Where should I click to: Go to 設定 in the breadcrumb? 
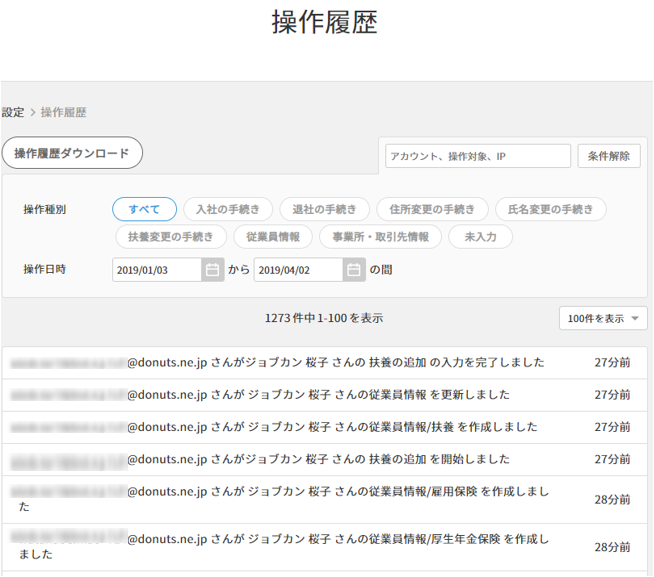(x=13, y=112)
